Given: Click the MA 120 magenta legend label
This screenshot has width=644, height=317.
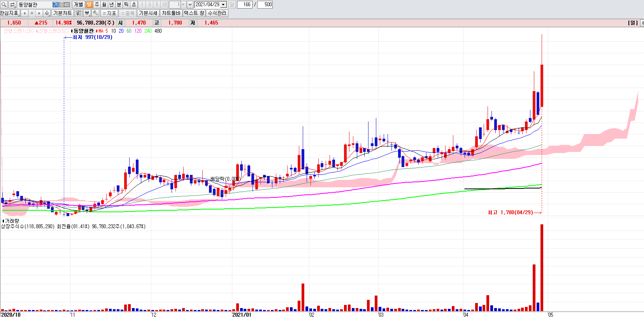Looking at the screenshot, I should (x=138, y=31).
